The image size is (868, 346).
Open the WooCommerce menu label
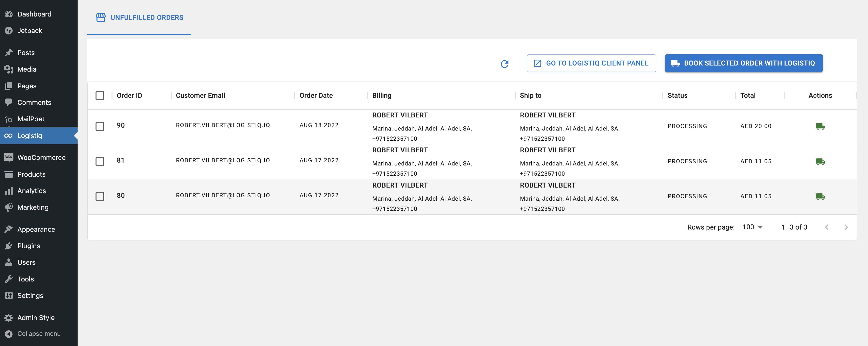[x=41, y=157]
